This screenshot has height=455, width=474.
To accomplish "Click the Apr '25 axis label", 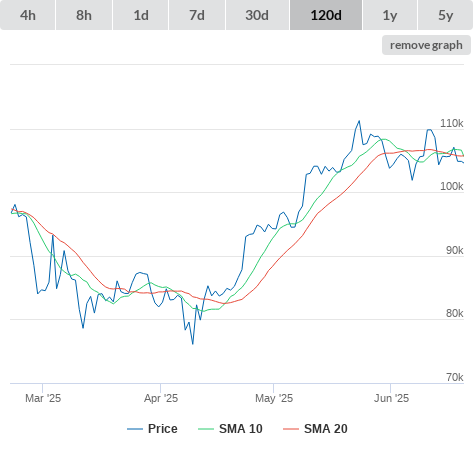I will [x=161, y=398].
